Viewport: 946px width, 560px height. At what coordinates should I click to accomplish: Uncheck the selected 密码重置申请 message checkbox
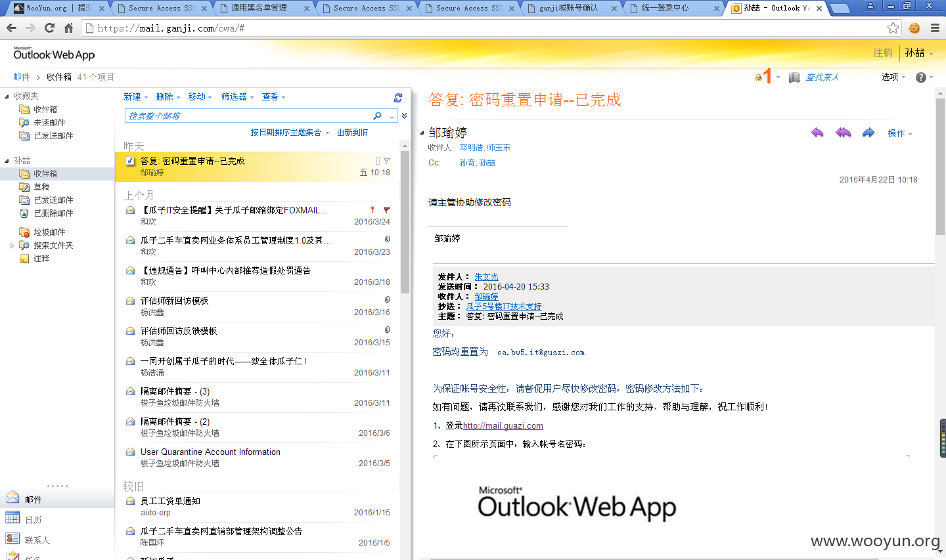(130, 161)
